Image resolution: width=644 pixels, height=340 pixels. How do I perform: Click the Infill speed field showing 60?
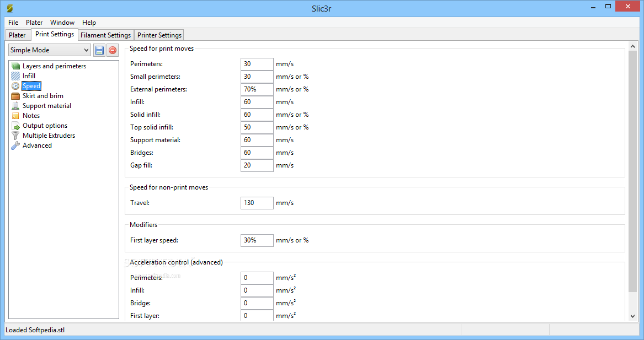(x=257, y=102)
